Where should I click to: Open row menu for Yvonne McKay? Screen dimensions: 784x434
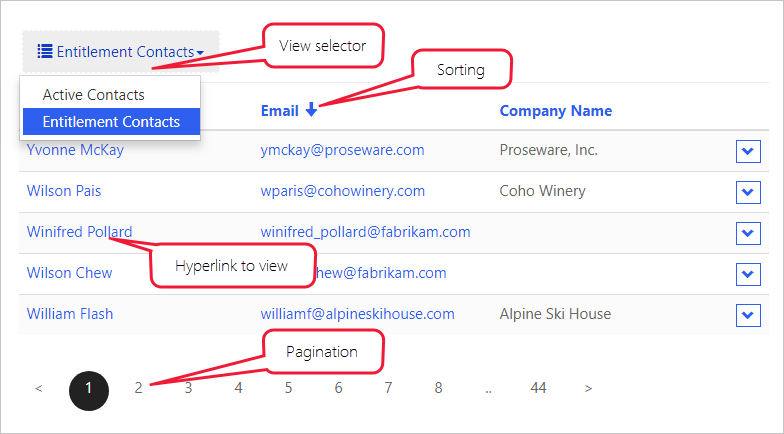tap(748, 151)
